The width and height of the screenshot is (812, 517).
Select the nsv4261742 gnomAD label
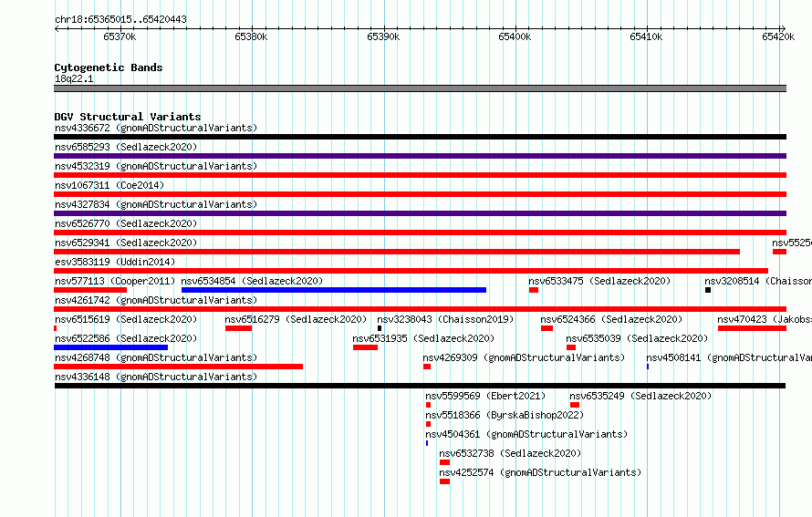(156, 300)
